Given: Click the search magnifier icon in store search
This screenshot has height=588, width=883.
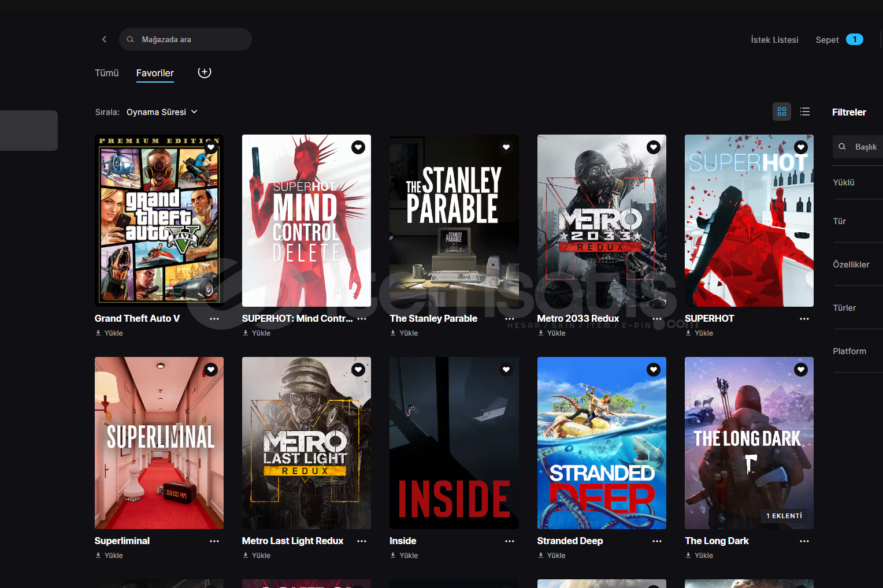Looking at the screenshot, I should [131, 39].
